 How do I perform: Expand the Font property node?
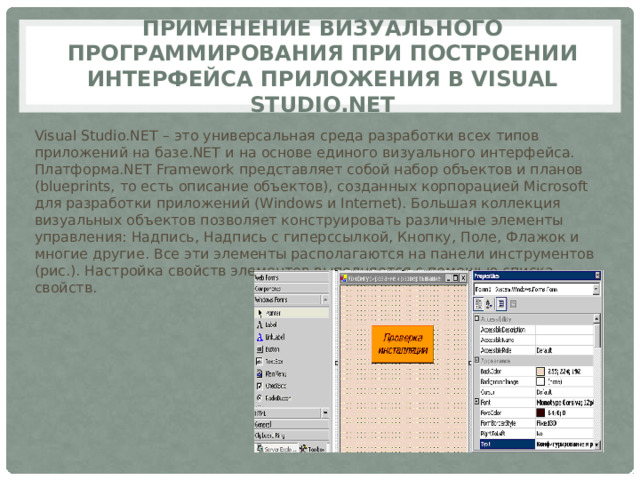476,402
